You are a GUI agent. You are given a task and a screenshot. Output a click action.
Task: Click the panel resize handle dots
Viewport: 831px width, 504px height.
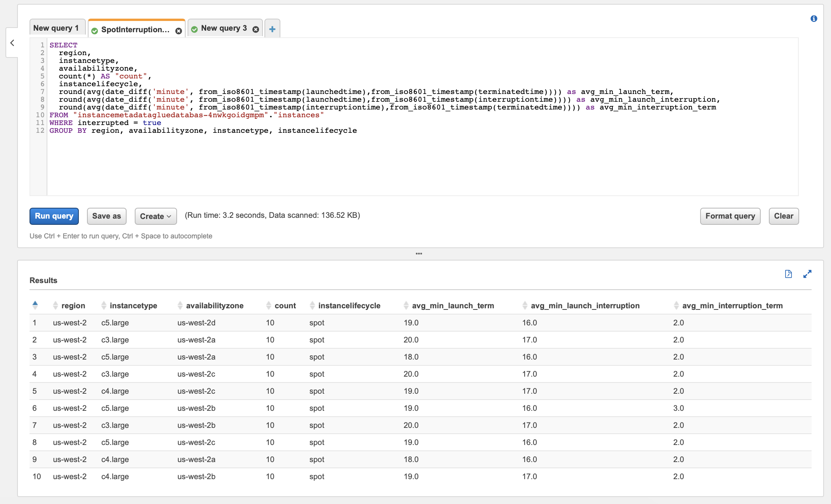tap(419, 254)
